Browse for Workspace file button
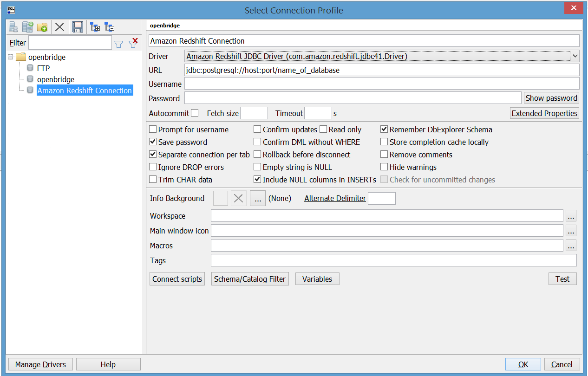Viewport: 588px width, 376px height. click(571, 216)
